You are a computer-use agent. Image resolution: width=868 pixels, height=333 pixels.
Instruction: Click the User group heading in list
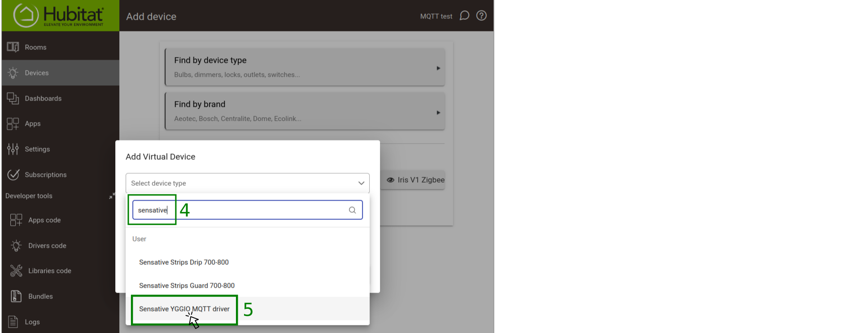139,239
